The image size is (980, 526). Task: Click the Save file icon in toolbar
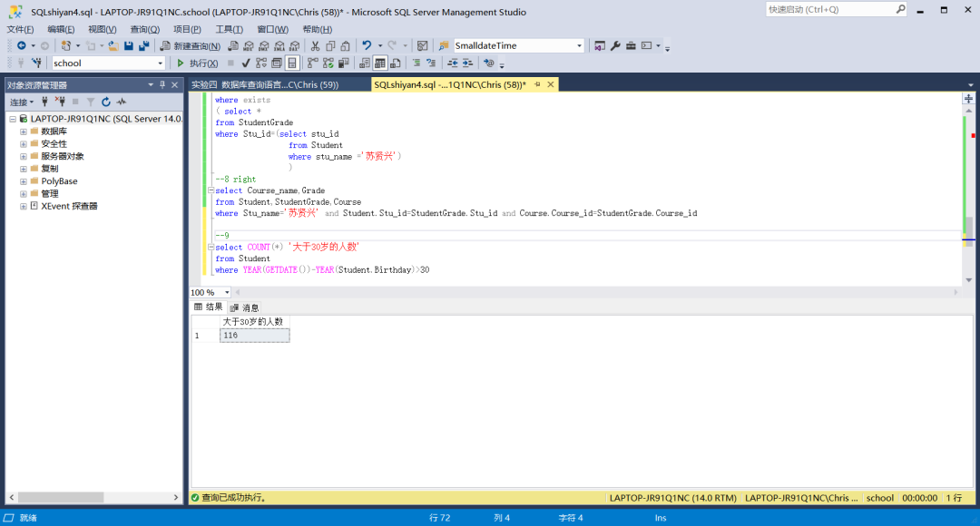(129, 45)
